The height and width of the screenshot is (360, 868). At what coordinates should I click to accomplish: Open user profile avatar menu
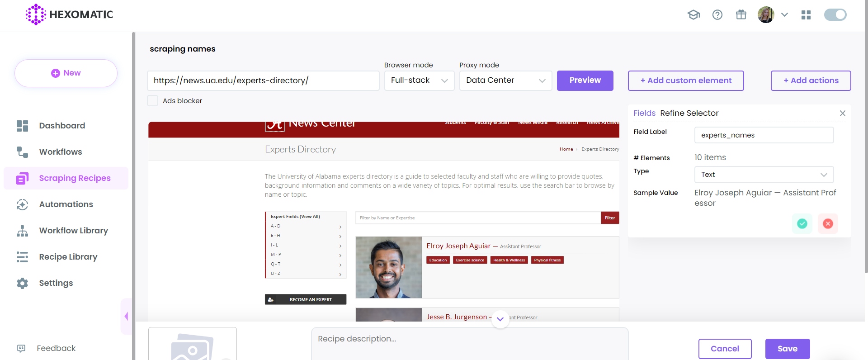[766, 15]
